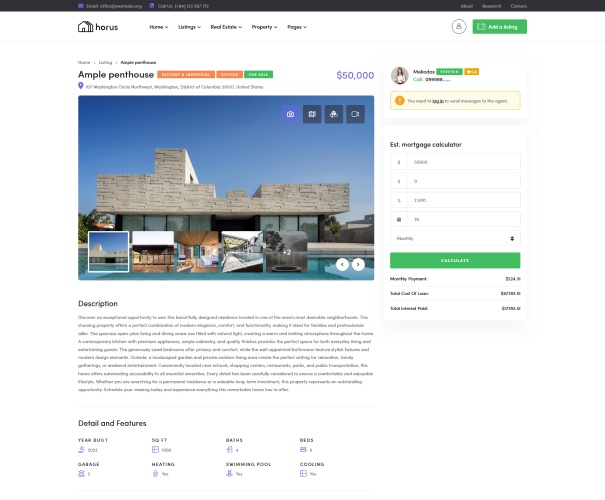
Task: Click the green Calculate button
Action: pyautogui.click(x=455, y=260)
